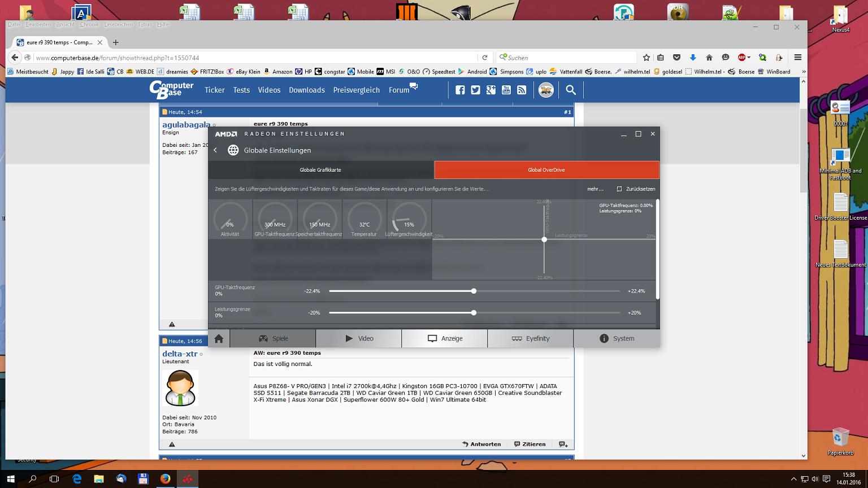
Task: Open the Adblock Plus ABP menu
Action: 744,58
